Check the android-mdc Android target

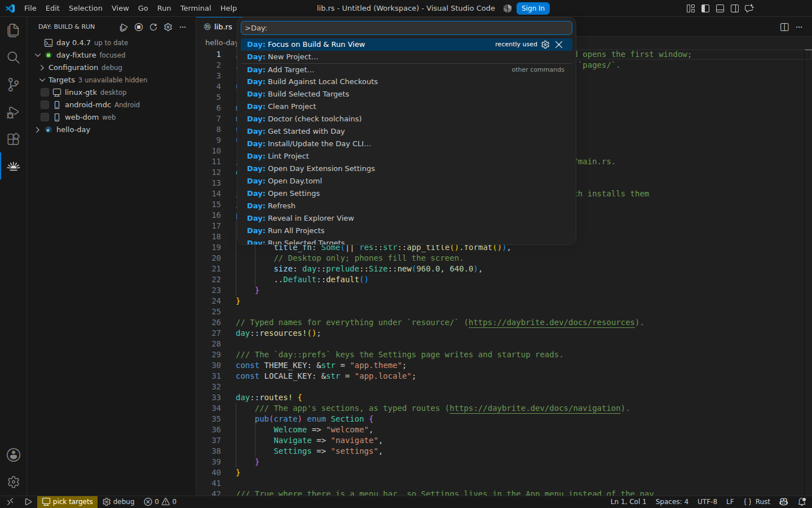[x=45, y=105]
